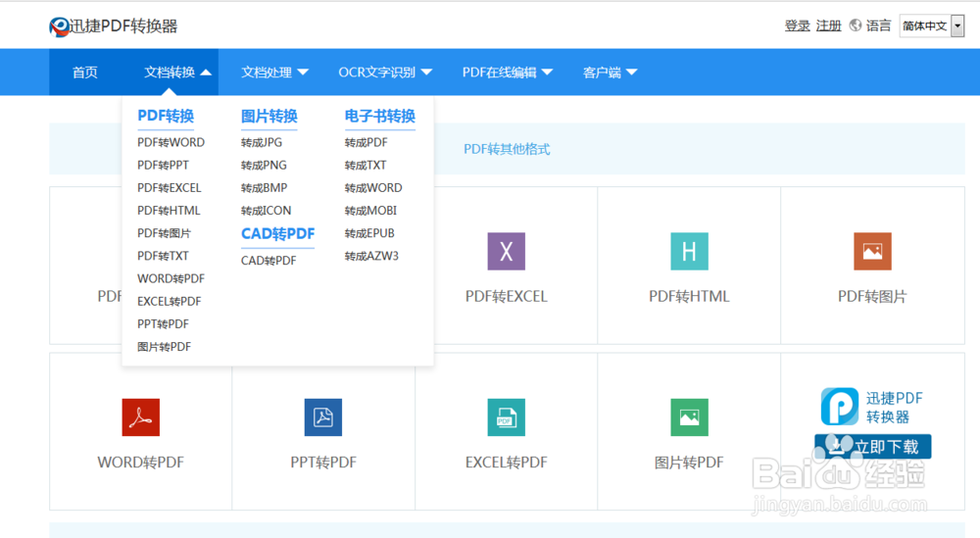Select PDF转TXT in the dropdown menu

pyautogui.click(x=163, y=256)
